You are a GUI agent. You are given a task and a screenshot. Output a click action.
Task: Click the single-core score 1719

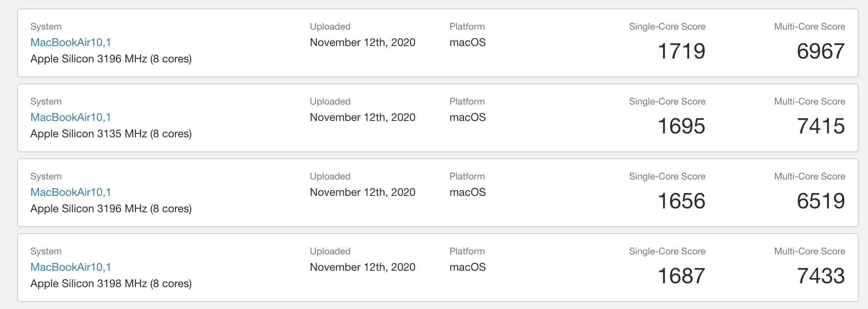tap(681, 51)
